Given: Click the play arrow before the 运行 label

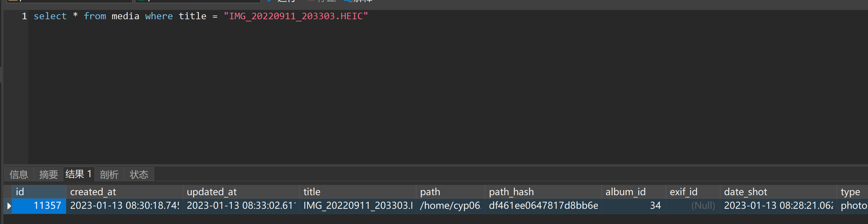Looking at the screenshot, I should click(270, 1).
